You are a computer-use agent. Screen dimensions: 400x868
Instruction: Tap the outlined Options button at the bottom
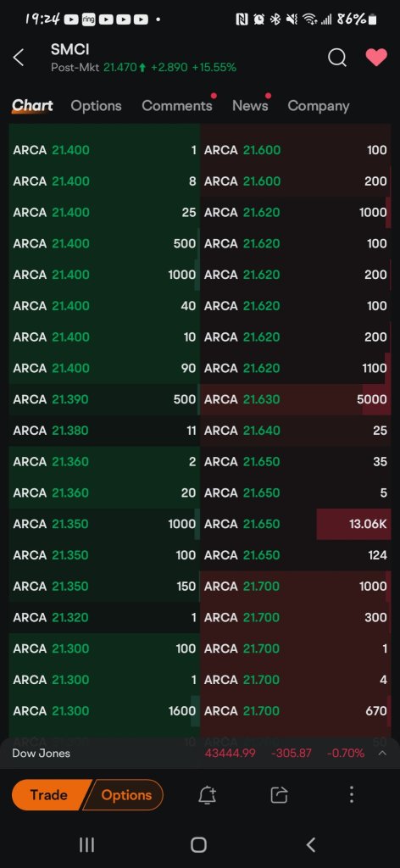click(x=126, y=795)
